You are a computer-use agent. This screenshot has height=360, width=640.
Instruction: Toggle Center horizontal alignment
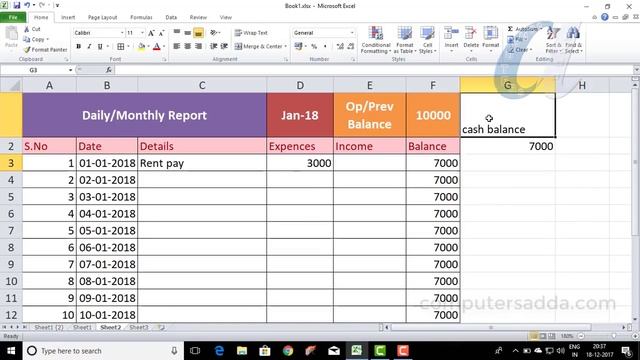tap(187, 47)
